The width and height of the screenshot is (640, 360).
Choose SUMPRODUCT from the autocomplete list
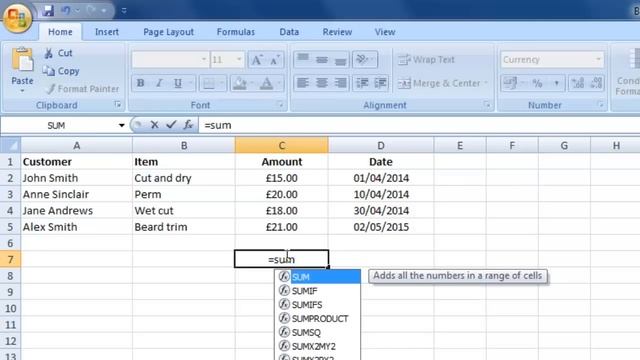click(x=318, y=318)
